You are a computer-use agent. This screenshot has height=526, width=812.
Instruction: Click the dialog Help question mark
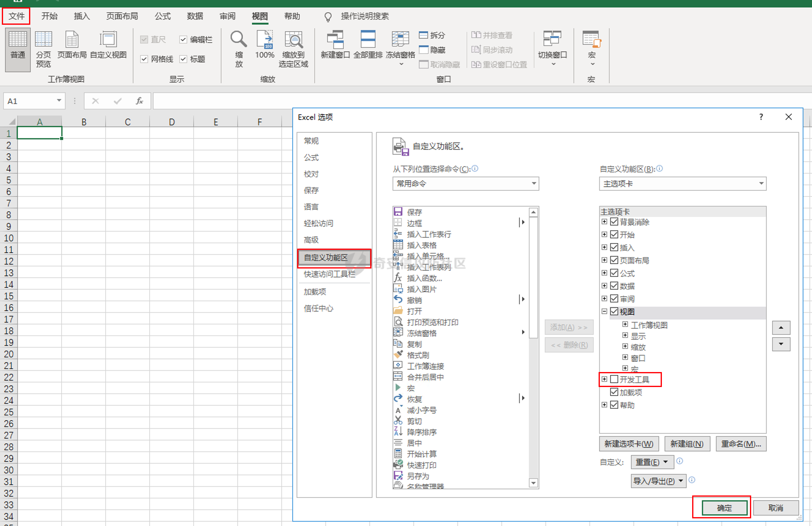tap(761, 117)
